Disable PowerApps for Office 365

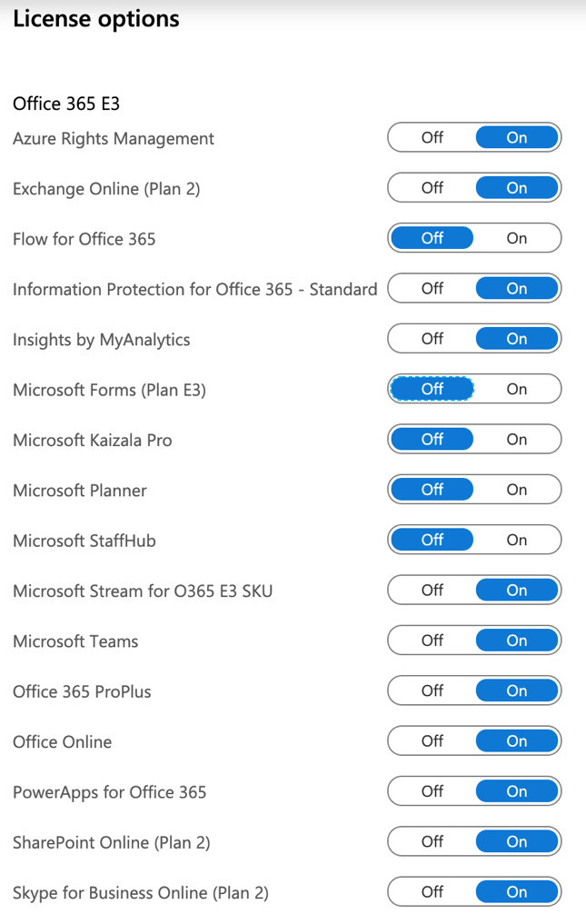[432, 791]
